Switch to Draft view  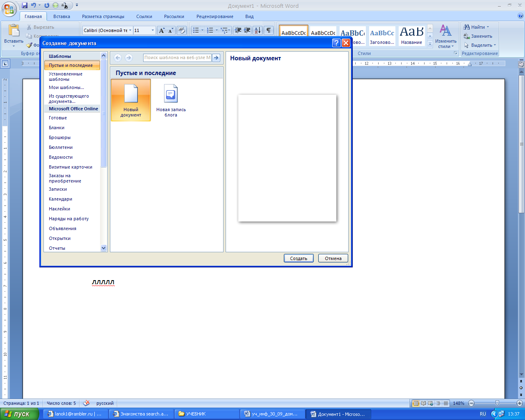pyautogui.click(x=446, y=403)
